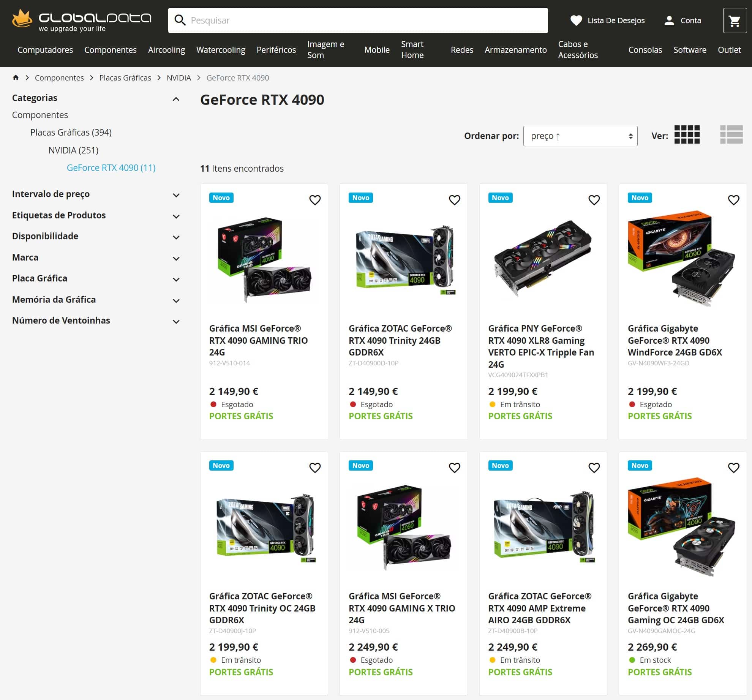Click the home breadcrumb icon
The height and width of the screenshot is (700, 752).
pos(16,77)
